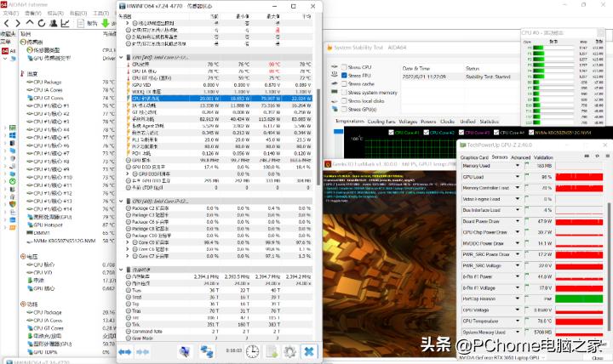Click the AIDA64 forward navigation arrow
This screenshot has height=364, width=613.
tap(18, 24)
